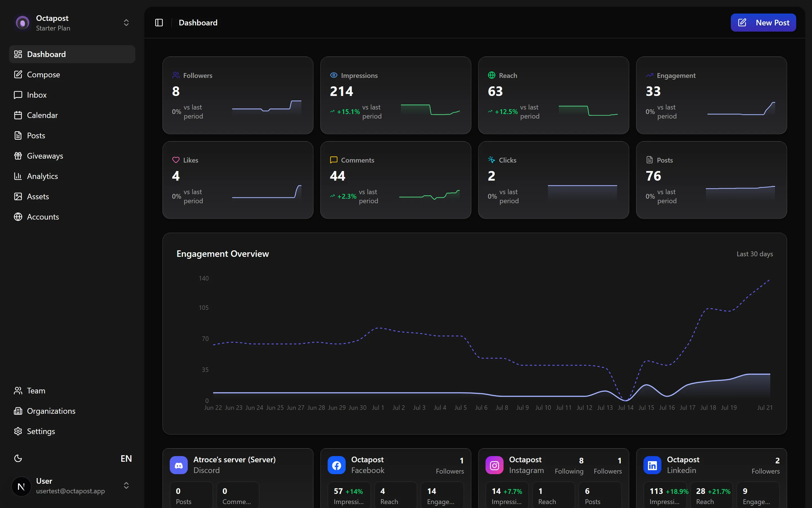Screen dimensions: 812x508
Task: Click the Likes heart icon
Action: tap(176, 160)
